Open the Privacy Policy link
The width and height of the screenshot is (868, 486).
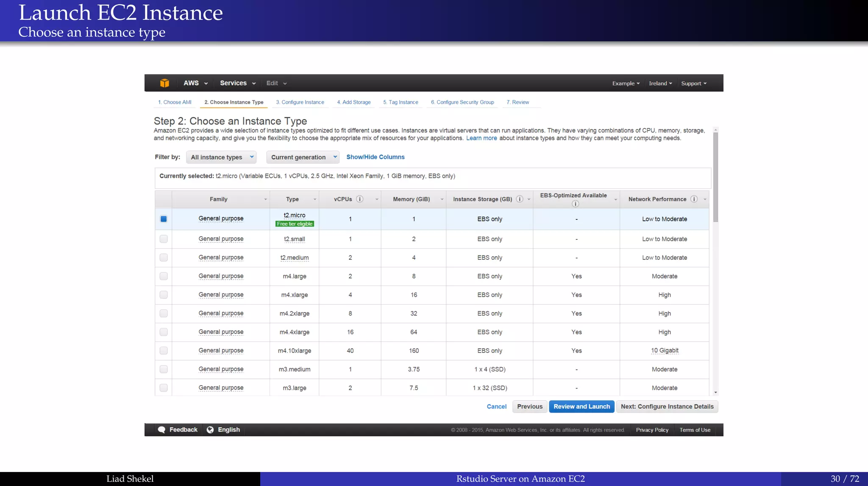coord(652,430)
